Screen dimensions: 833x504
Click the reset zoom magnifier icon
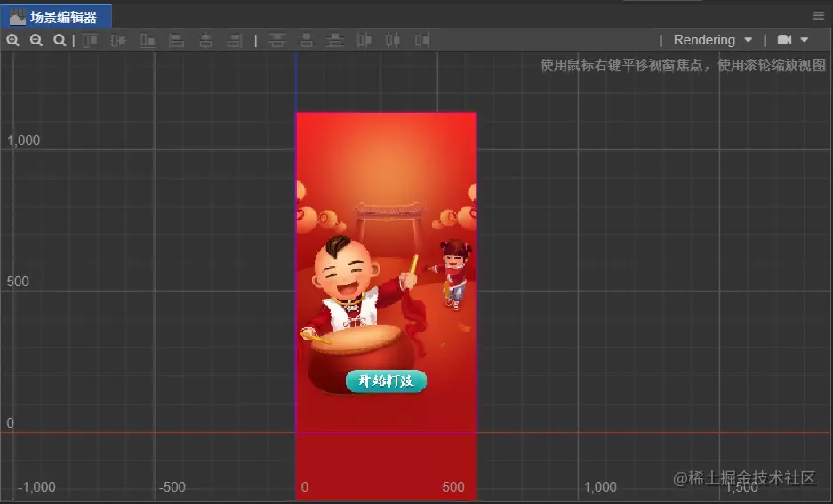click(x=60, y=40)
